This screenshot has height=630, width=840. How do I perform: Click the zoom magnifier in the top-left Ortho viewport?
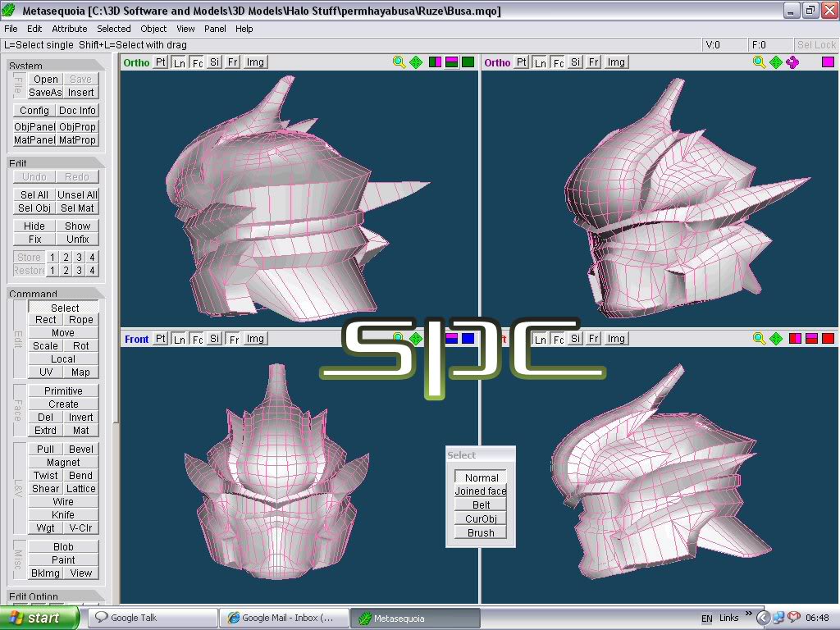coord(399,62)
